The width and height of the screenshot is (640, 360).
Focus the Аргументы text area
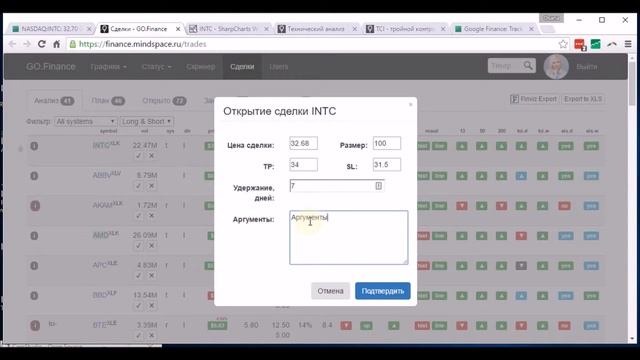pyautogui.click(x=349, y=238)
